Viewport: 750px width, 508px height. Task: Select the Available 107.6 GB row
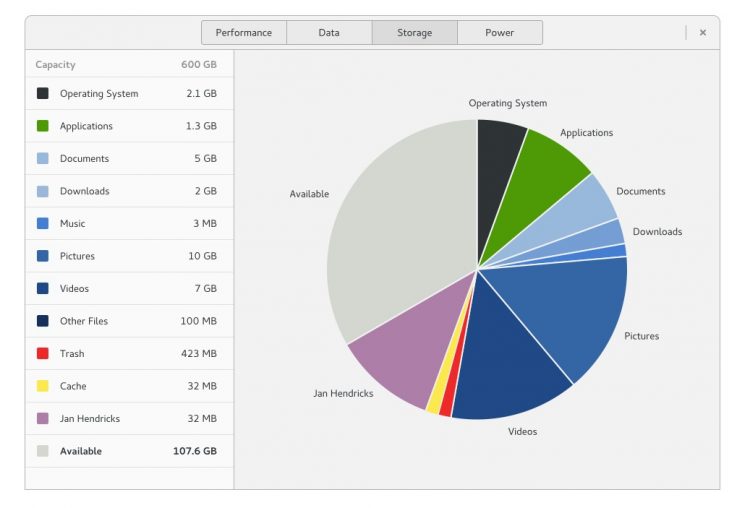coord(128,451)
